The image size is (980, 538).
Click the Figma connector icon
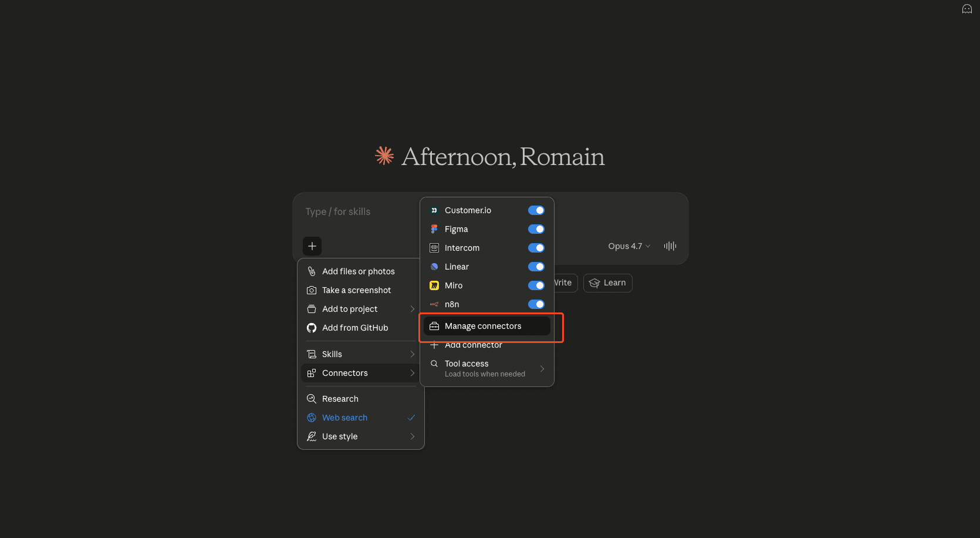tap(434, 228)
